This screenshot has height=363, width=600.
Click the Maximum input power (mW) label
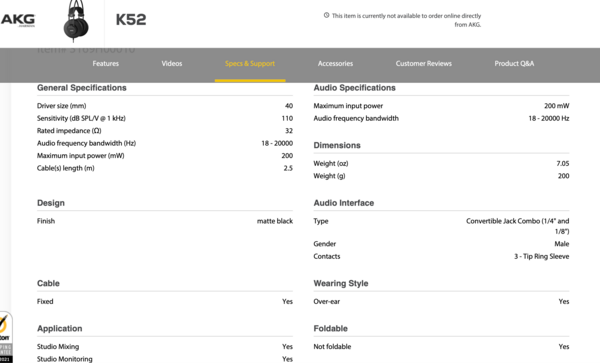[80, 156]
